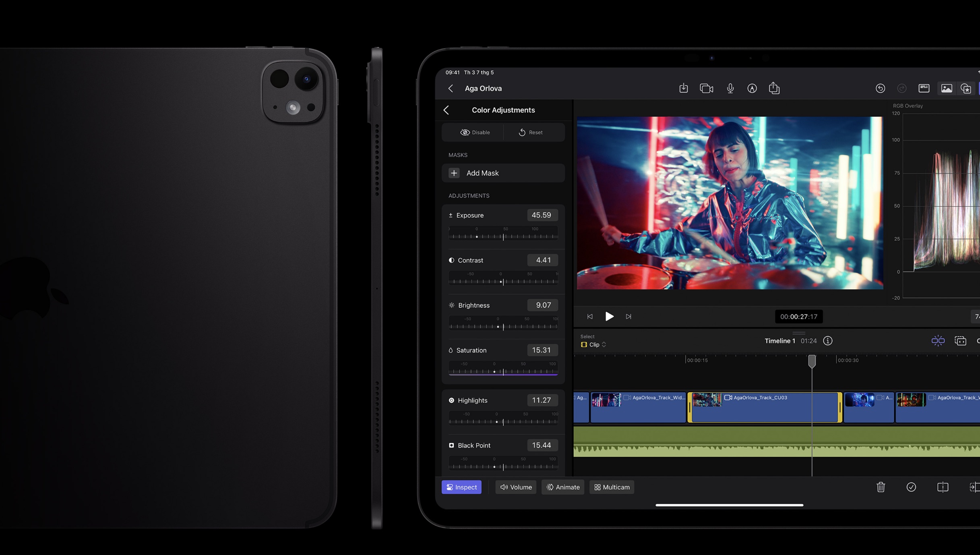Open the Clip select dropdown
Screen dimensions: 980x555
(594, 344)
